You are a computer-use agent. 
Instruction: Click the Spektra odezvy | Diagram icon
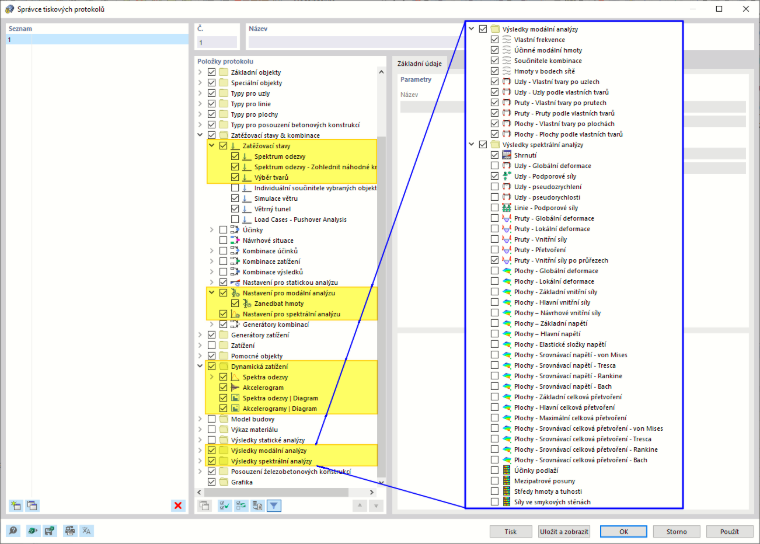click(235, 398)
